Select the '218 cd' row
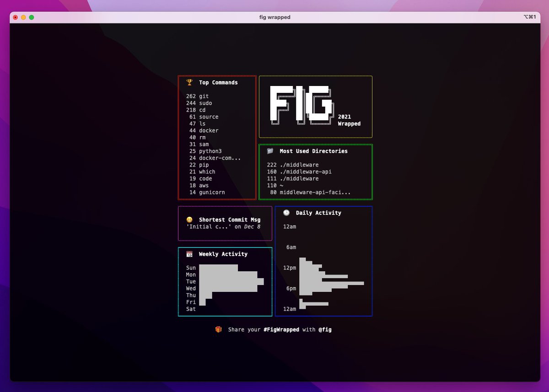 [x=196, y=110]
